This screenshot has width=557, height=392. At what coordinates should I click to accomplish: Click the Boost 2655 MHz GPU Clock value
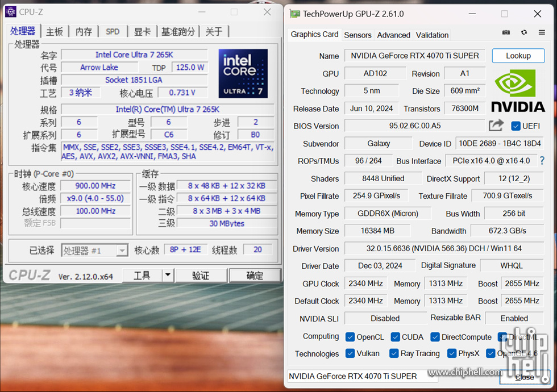pos(522,283)
